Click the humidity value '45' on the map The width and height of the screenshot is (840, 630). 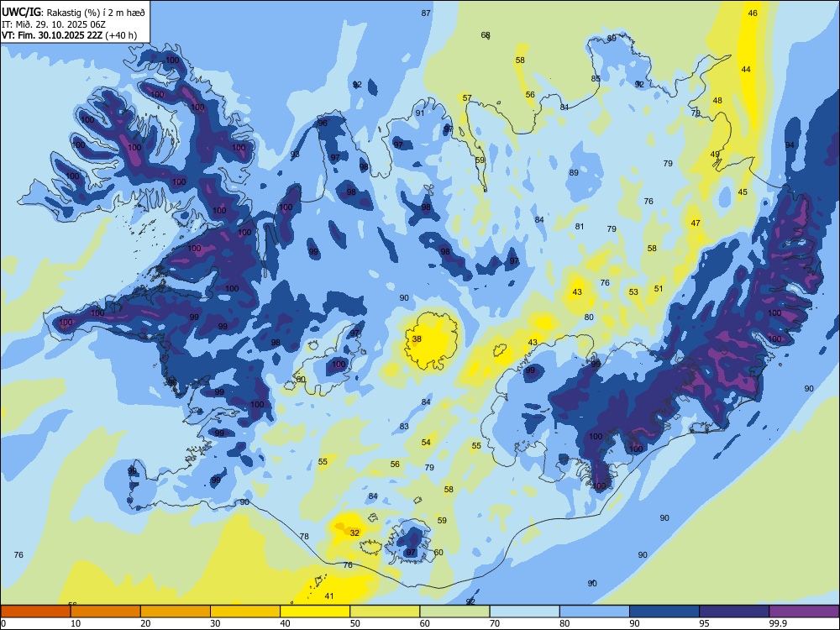pyautogui.click(x=743, y=192)
